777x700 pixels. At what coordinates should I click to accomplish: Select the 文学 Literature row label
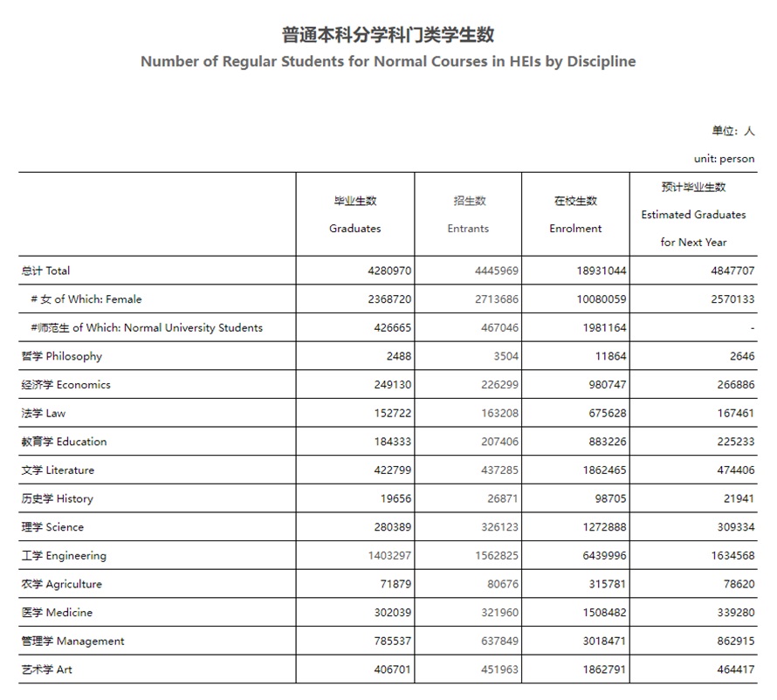pos(58,470)
